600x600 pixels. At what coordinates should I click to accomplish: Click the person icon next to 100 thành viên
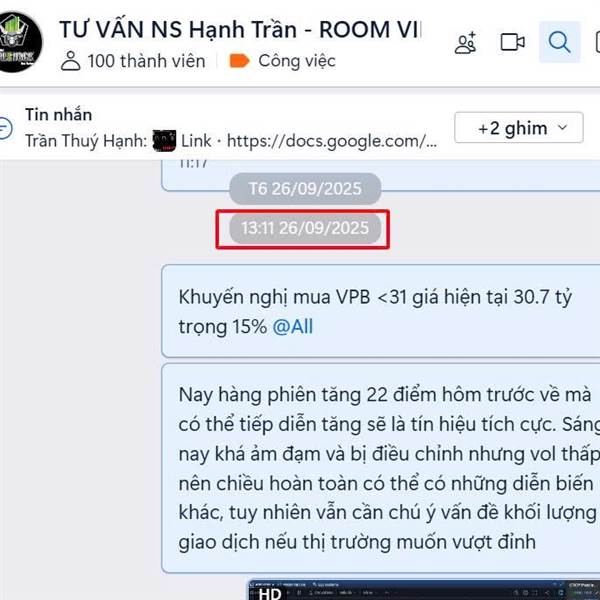(71, 61)
